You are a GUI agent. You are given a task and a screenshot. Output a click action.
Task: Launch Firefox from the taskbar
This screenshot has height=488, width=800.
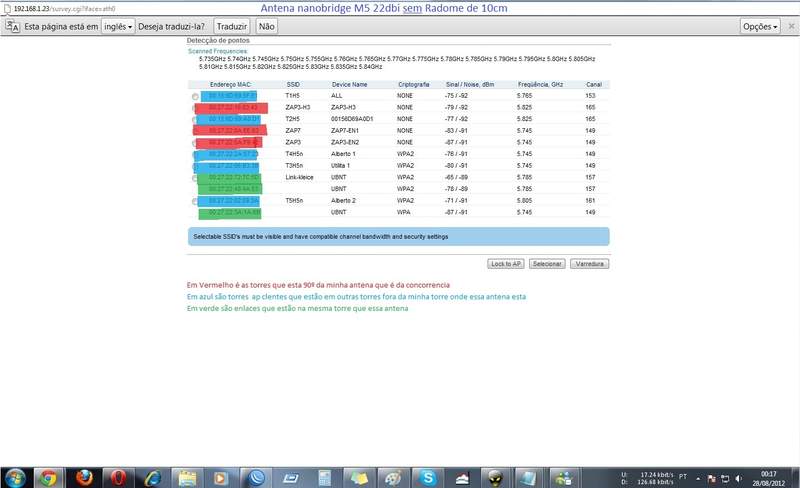pos(84,478)
